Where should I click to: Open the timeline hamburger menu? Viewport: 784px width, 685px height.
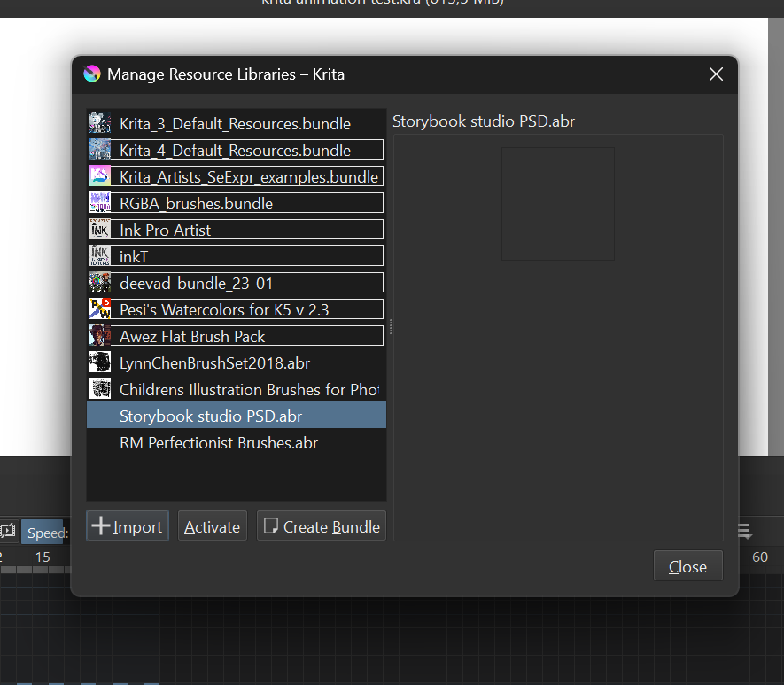pos(744,531)
